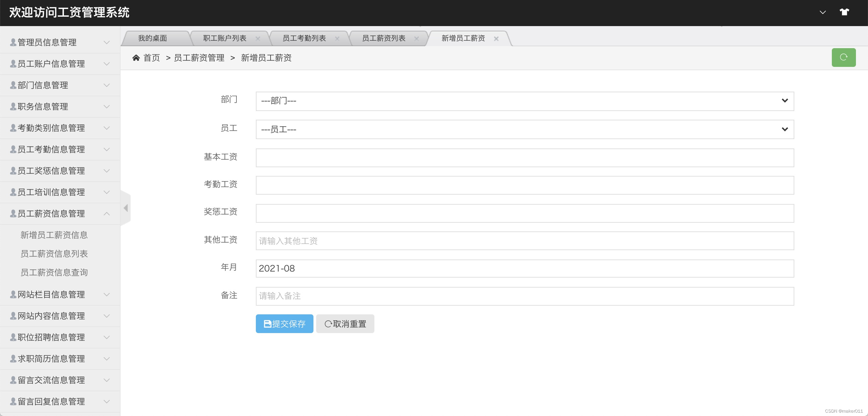Click 取消重置 reset button
This screenshot has width=868, height=416.
click(x=345, y=323)
